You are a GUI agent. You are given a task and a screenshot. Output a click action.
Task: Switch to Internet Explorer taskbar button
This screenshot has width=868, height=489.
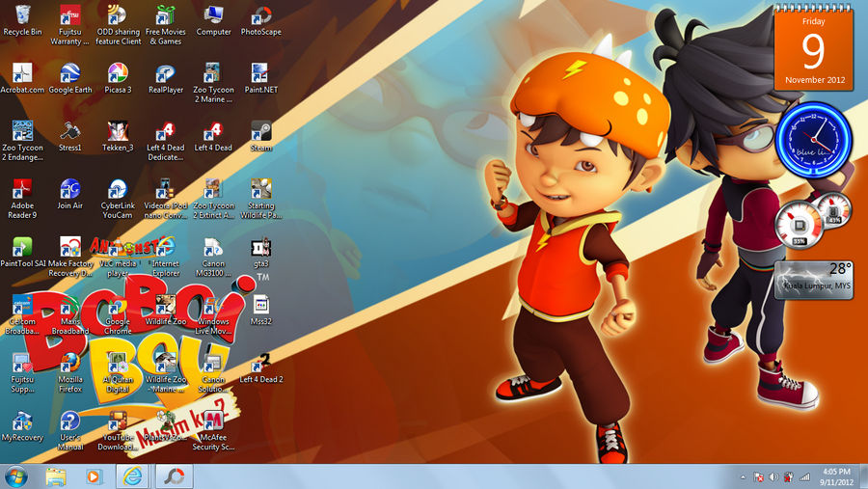tap(132, 476)
